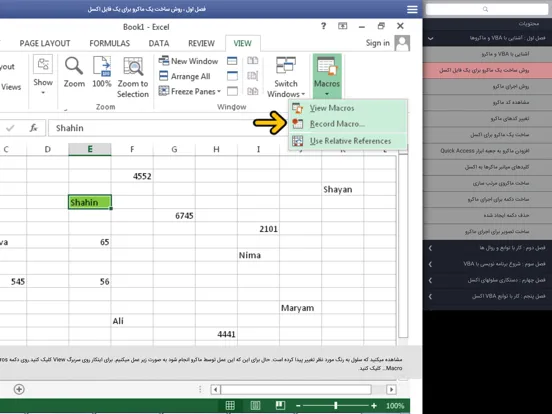The height and width of the screenshot is (414, 552).
Task: Click the user avatar next to Sign in
Action: coord(402,43)
